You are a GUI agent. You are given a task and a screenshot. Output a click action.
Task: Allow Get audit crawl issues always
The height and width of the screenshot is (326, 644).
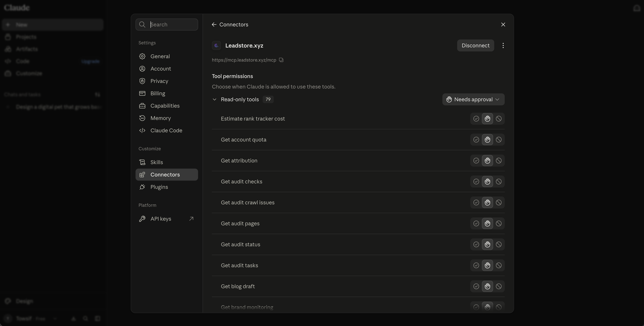476,202
